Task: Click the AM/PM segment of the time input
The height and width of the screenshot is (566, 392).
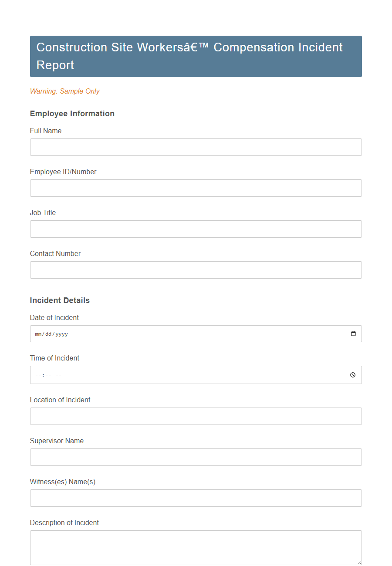Action: [x=58, y=375]
